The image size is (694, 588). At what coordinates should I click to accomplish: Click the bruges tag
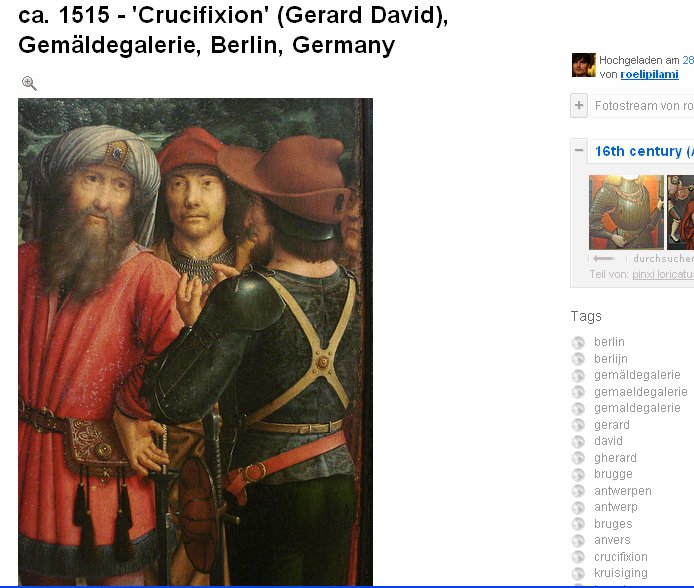tap(613, 524)
